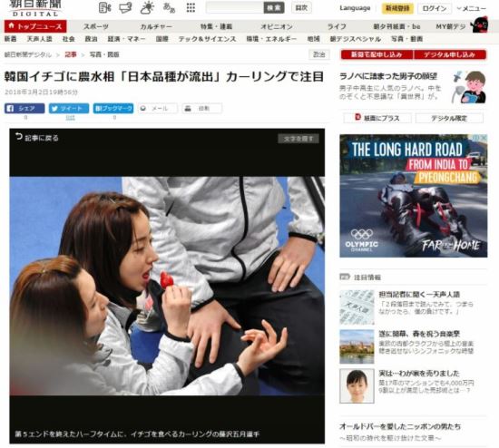
Task: Tweet this article with ツイート button
Action: pos(69,109)
